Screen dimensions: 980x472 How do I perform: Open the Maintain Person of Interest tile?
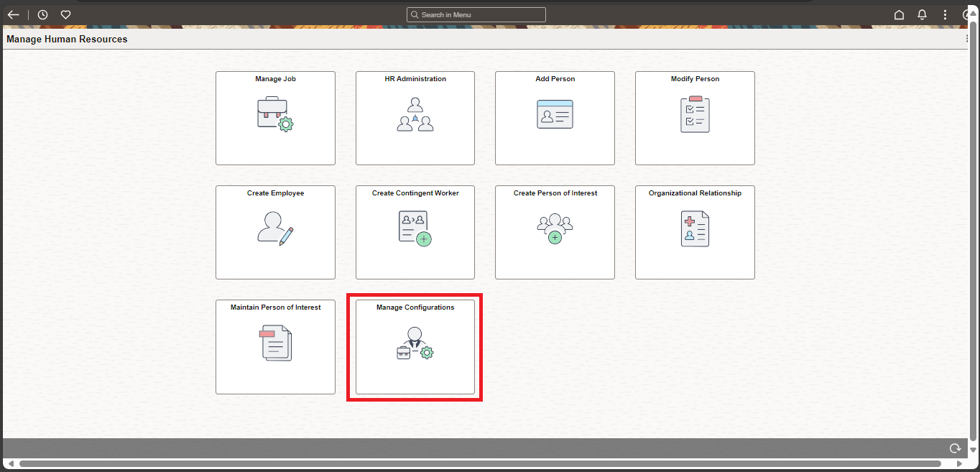275,347
